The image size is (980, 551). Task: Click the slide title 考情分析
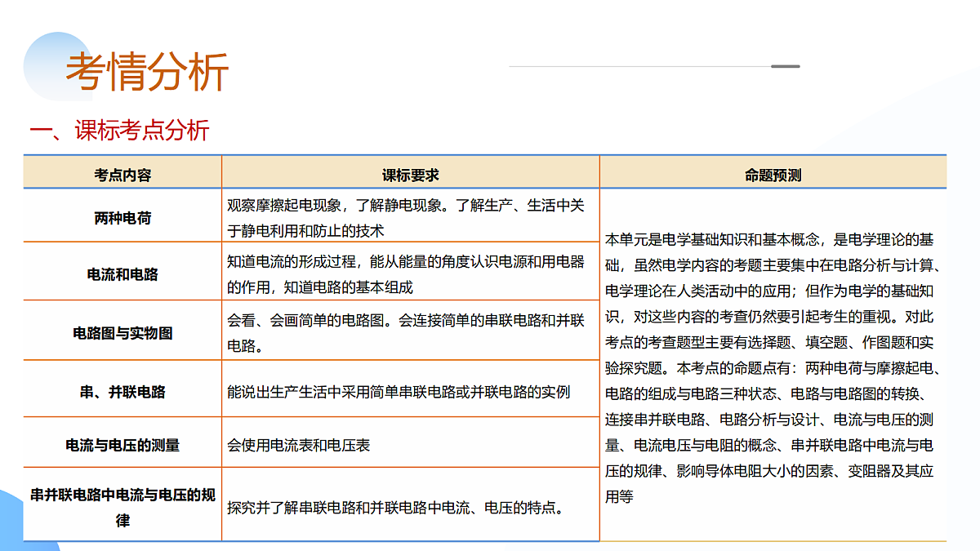(147, 72)
